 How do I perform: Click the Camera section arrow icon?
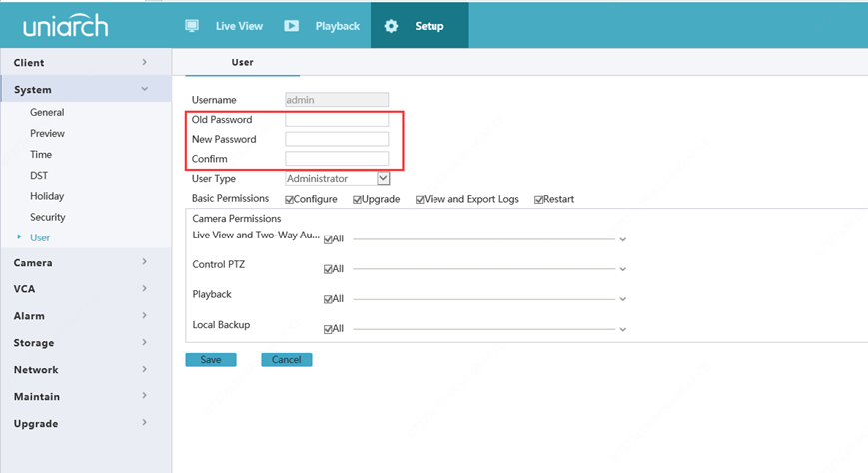tap(144, 262)
